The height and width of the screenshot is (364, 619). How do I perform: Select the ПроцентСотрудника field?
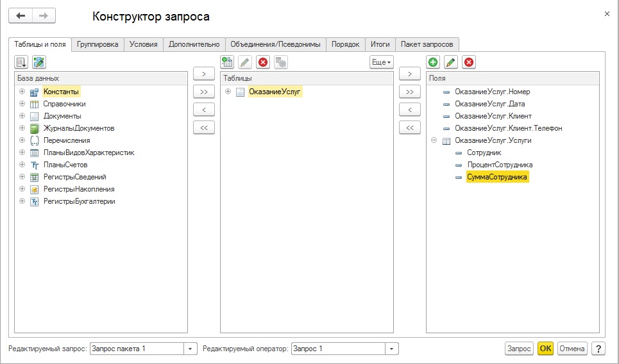pyautogui.click(x=500, y=165)
